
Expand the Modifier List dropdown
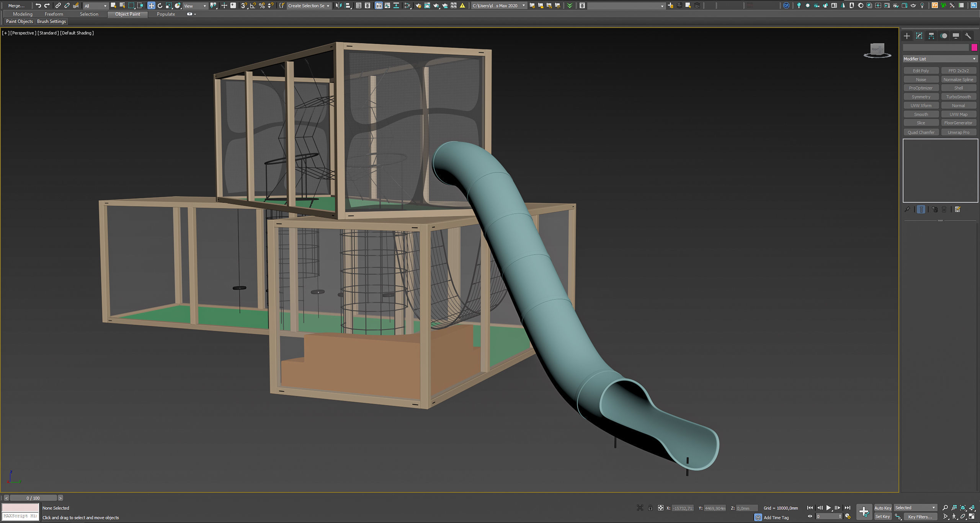[x=940, y=59]
